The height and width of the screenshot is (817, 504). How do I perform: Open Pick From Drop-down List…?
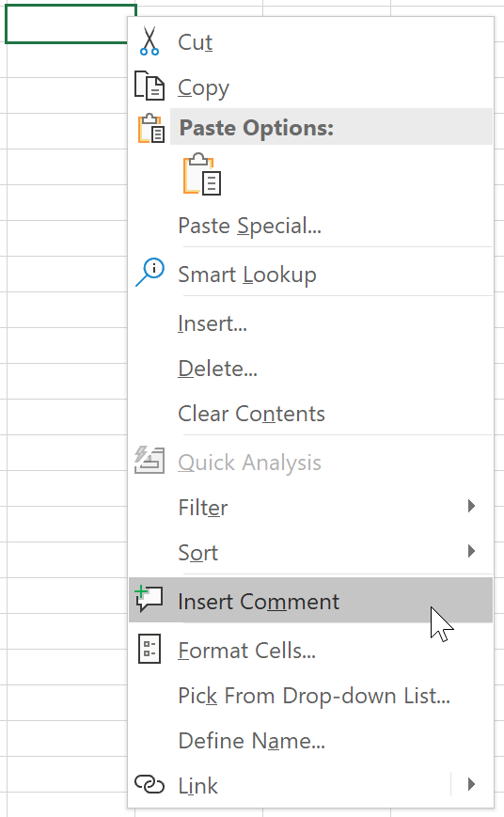(314, 696)
